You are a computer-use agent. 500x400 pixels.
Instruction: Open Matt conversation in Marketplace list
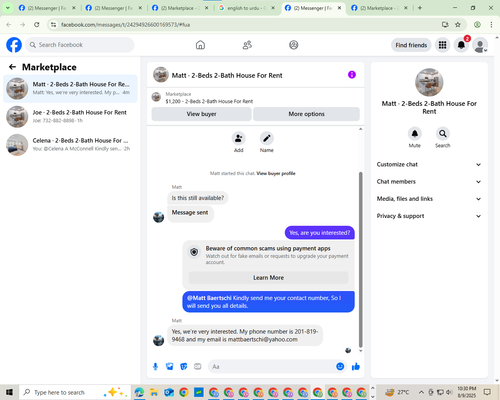point(70,89)
